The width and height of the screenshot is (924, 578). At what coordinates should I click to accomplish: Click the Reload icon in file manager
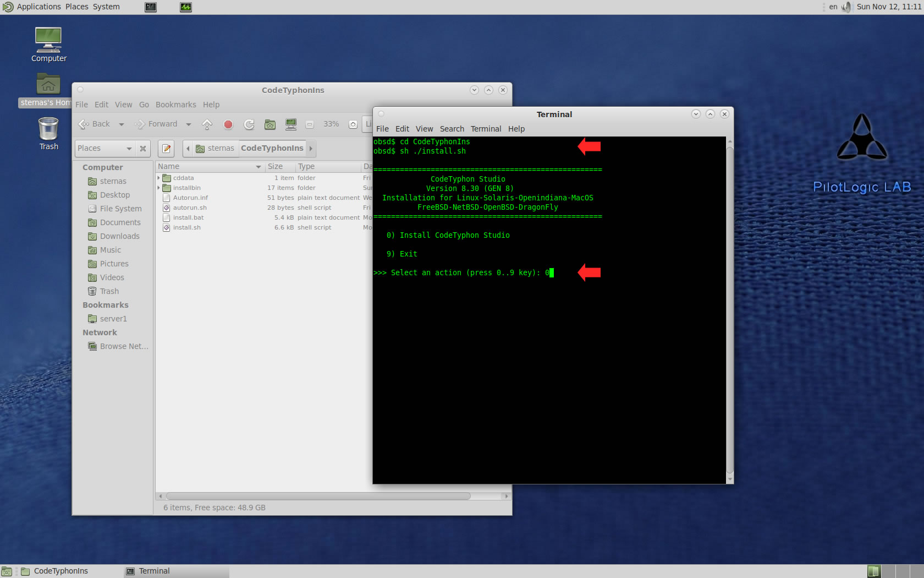249,124
